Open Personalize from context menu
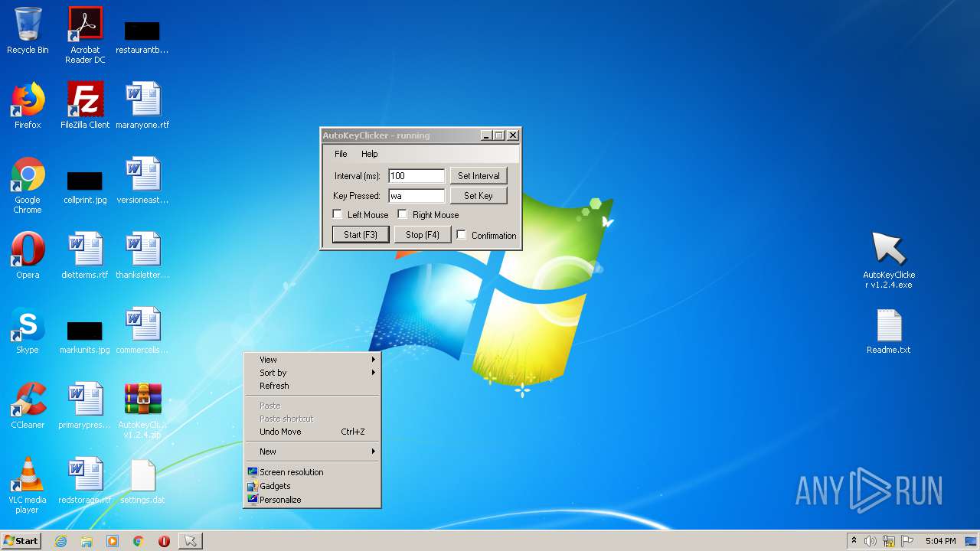 pyautogui.click(x=312, y=500)
